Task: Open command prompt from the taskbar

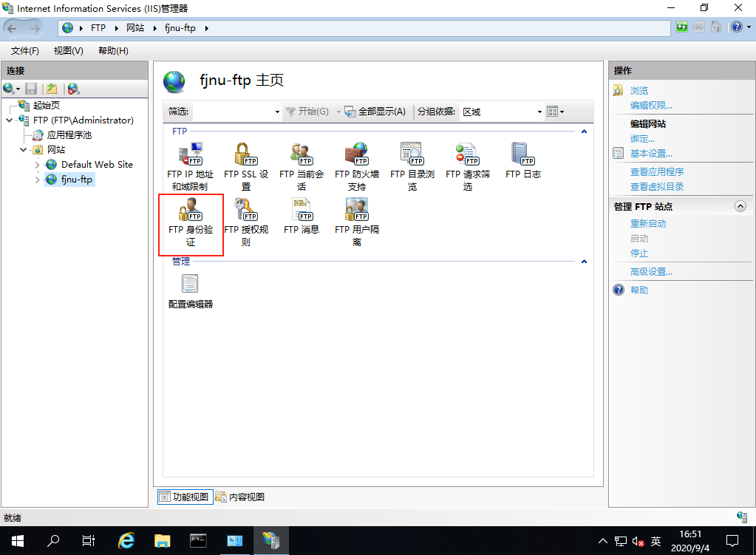Action: click(198, 540)
